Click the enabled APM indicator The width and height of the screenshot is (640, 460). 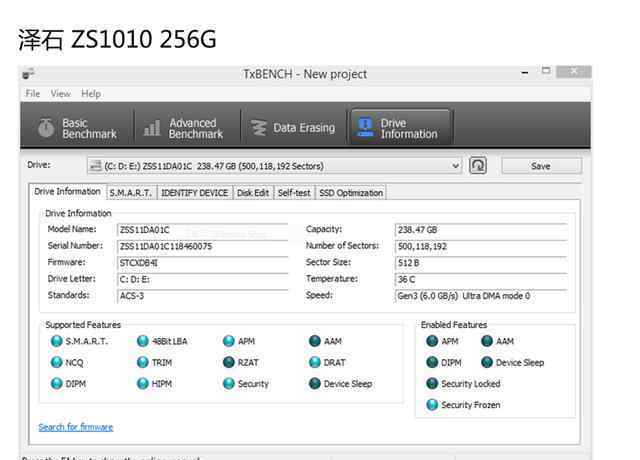pos(432,341)
